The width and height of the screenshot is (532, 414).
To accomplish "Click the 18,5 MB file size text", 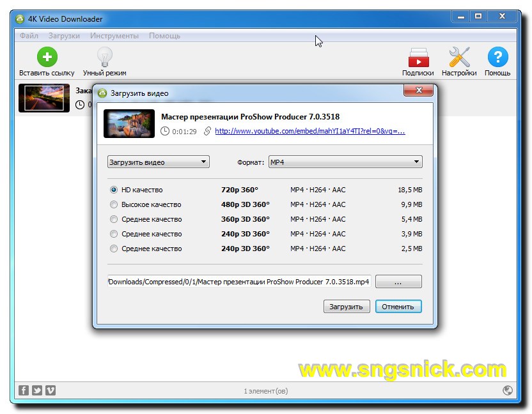I will [411, 190].
